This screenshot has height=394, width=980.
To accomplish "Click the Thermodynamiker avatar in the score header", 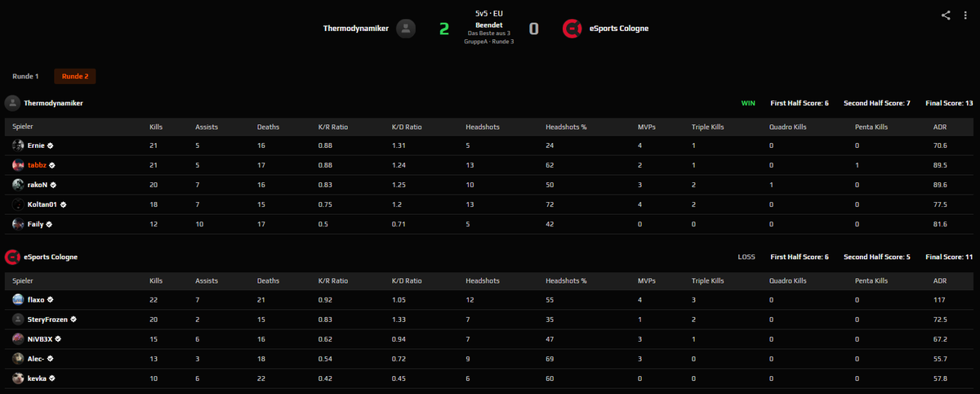I will pos(407,29).
